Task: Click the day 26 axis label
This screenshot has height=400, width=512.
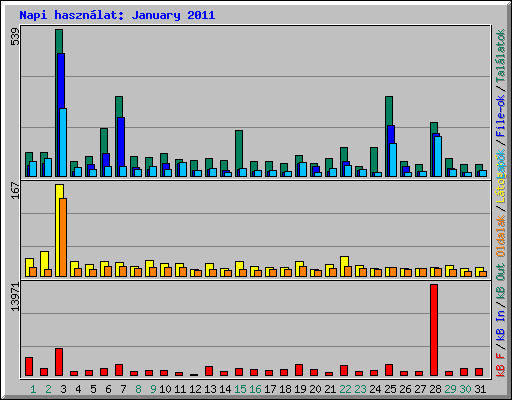Action: (405, 389)
